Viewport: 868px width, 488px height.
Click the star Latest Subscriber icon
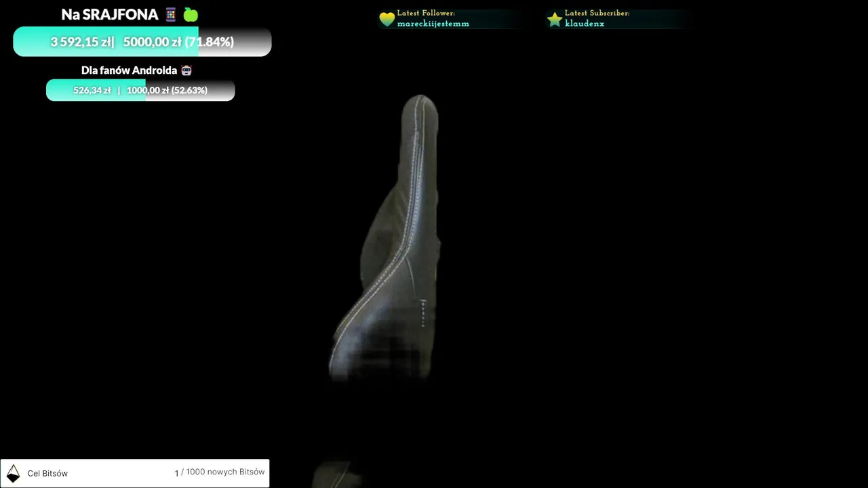tap(555, 19)
